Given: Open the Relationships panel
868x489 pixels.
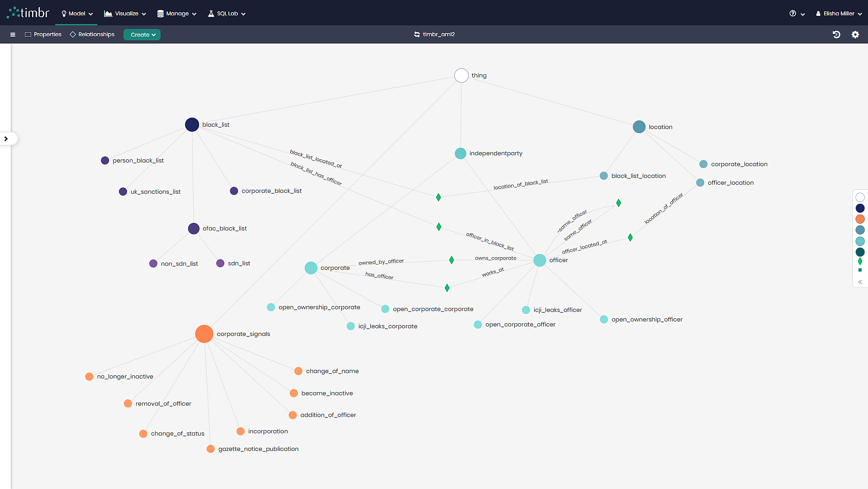Looking at the screenshot, I should tap(92, 34).
